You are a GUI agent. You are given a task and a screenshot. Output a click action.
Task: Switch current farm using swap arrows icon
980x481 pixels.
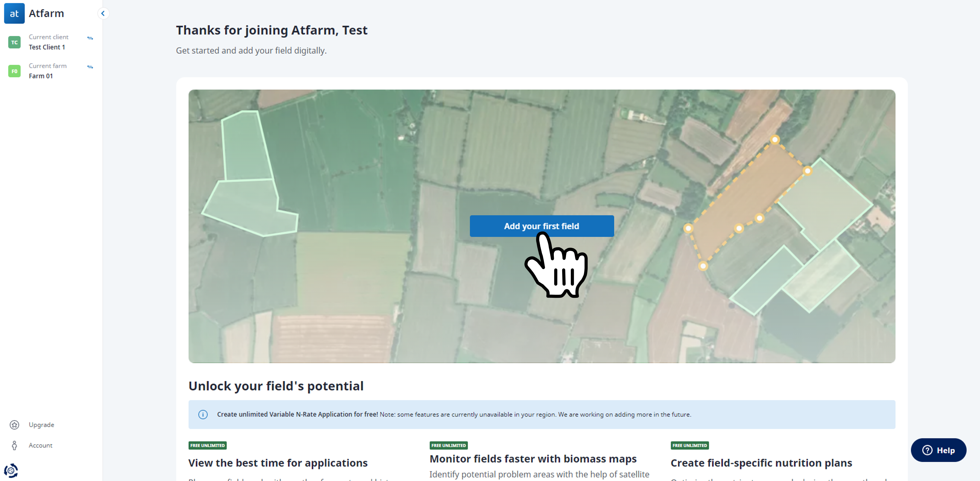point(90,67)
